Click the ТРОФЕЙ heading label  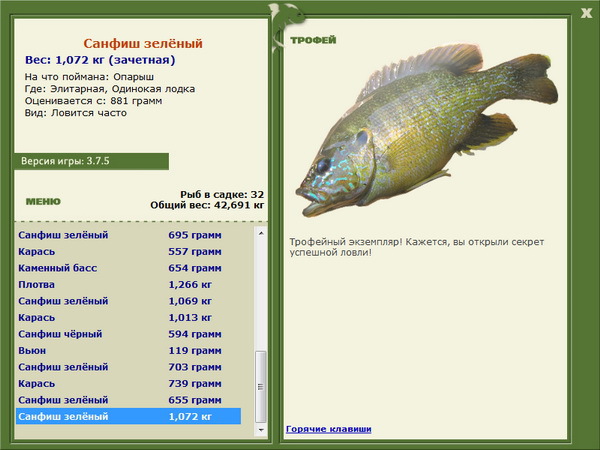(x=313, y=40)
